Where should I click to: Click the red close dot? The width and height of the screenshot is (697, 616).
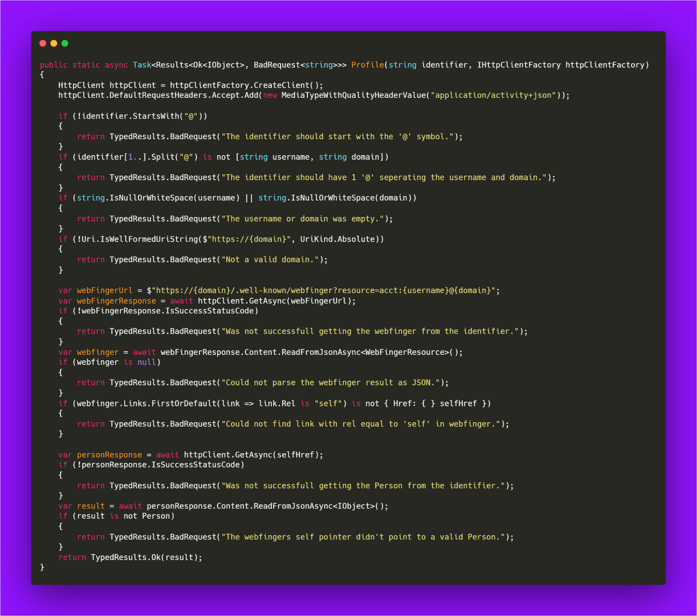43,43
